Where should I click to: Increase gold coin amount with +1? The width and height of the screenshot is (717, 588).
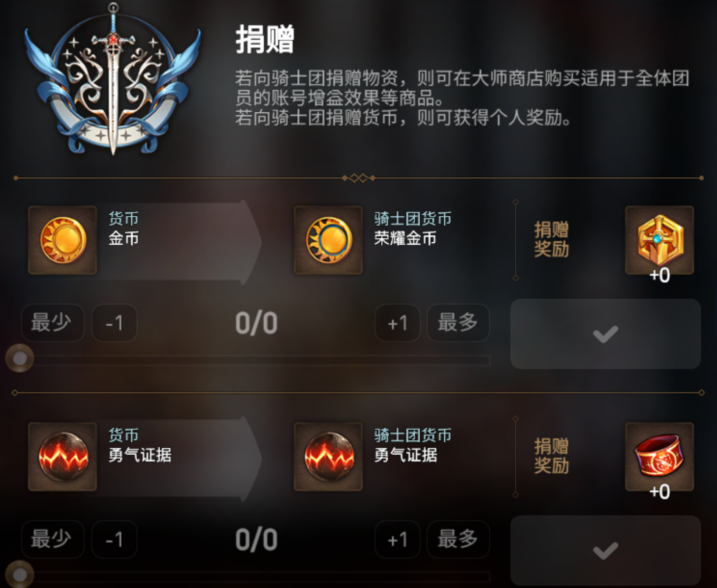tap(397, 323)
